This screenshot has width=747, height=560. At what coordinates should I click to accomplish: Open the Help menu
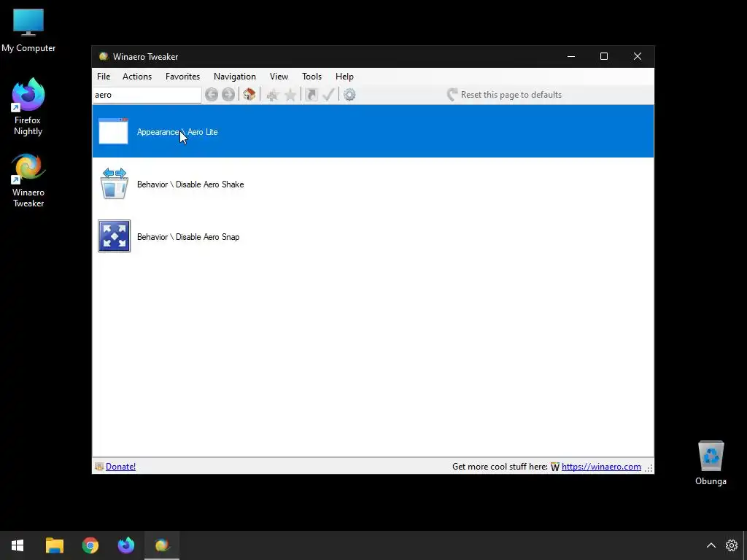[x=344, y=76]
